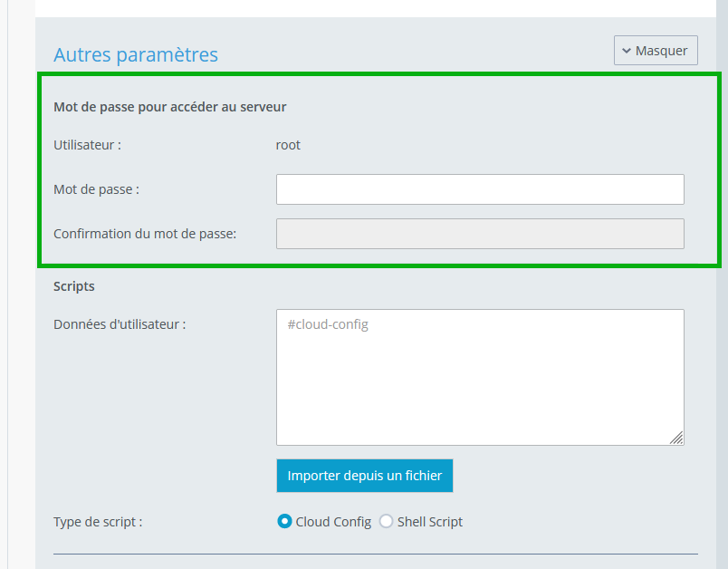
Task: Choose the Shell Script radio button
Action: coord(386,522)
